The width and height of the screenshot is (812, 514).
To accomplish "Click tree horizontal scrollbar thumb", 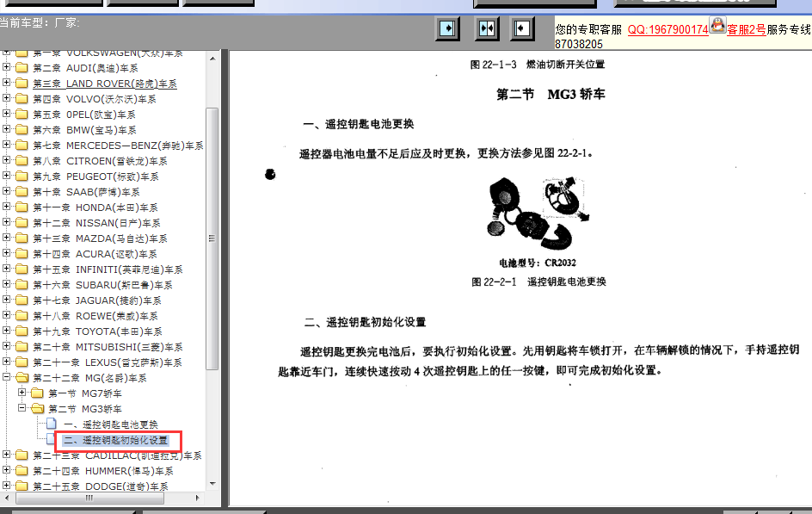I will pos(89,498).
